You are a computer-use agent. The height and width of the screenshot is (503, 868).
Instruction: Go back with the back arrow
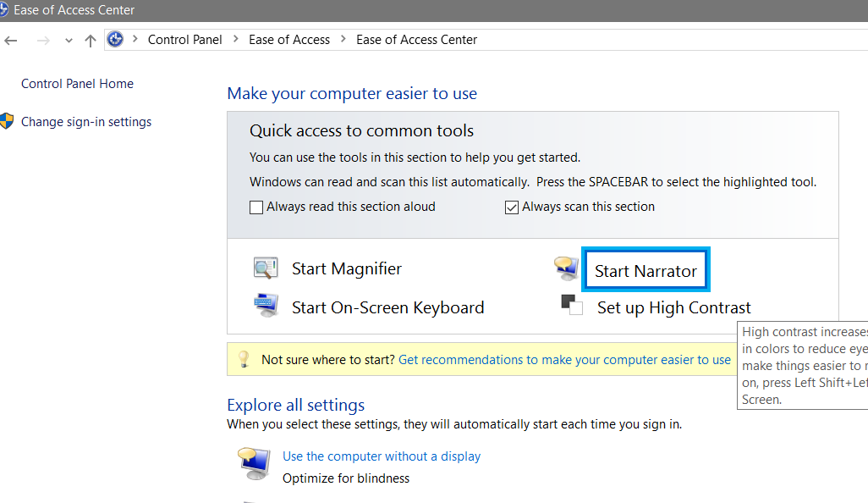pos(10,40)
